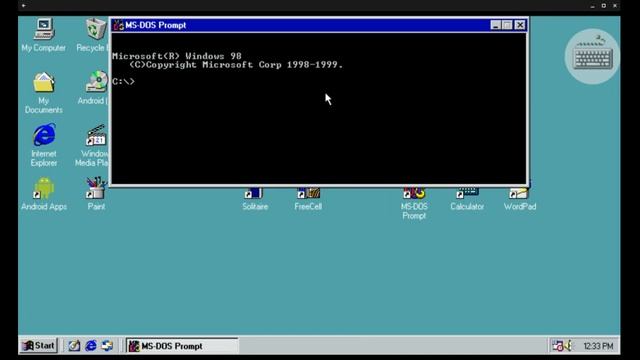Select the MS-DOS Prompt taskbar button
Image resolution: width=640 pixels, height=360 pixels.
pos(182,346)
